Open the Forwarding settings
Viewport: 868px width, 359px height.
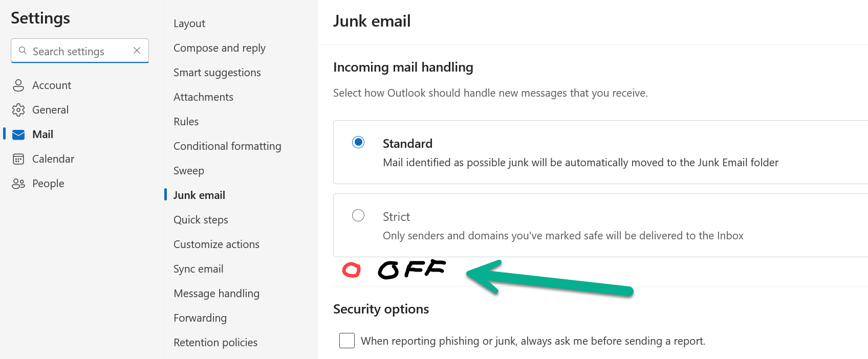point(200,318)
